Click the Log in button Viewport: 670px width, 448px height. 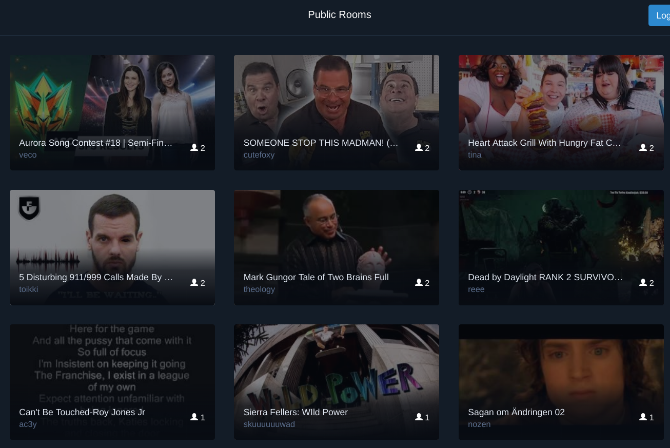click(659, 15)
